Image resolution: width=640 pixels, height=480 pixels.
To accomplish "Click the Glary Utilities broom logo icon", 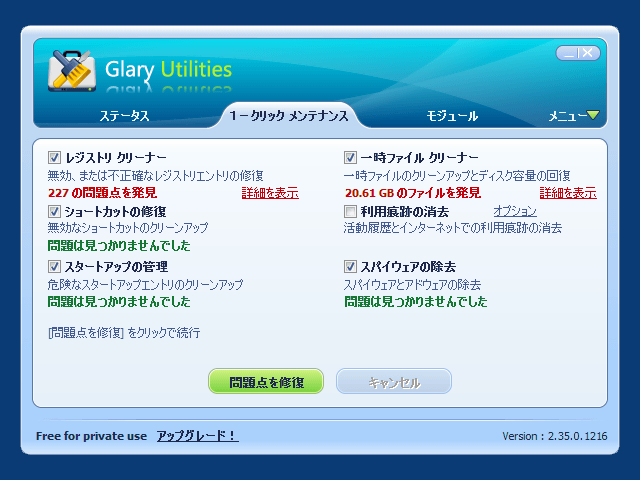I will tap(72, 70).
